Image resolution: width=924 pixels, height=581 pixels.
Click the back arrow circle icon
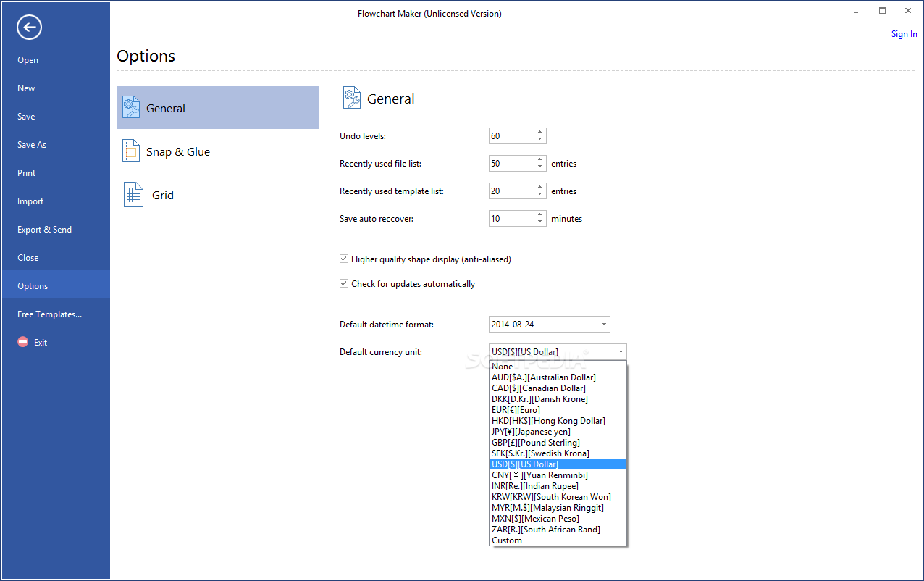[x=29, y=28]
